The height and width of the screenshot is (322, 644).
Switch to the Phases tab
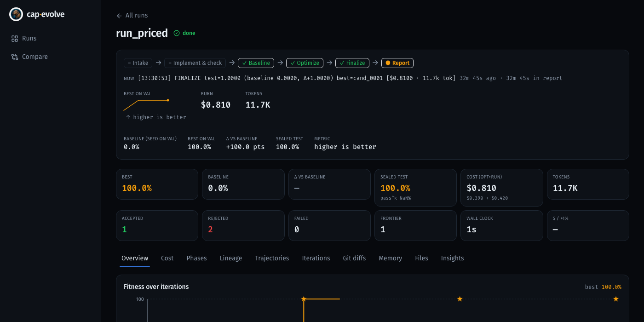(197, 259)
